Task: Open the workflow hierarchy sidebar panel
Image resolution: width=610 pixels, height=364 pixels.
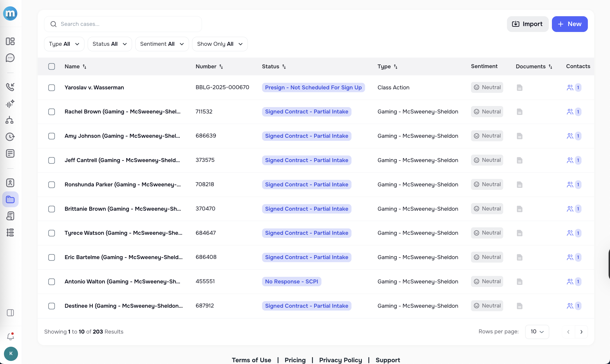Action: (10, 120)
